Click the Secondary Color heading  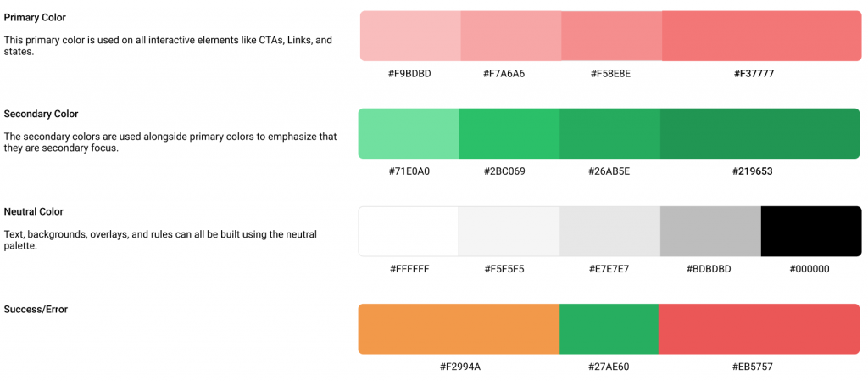(41, 114)
